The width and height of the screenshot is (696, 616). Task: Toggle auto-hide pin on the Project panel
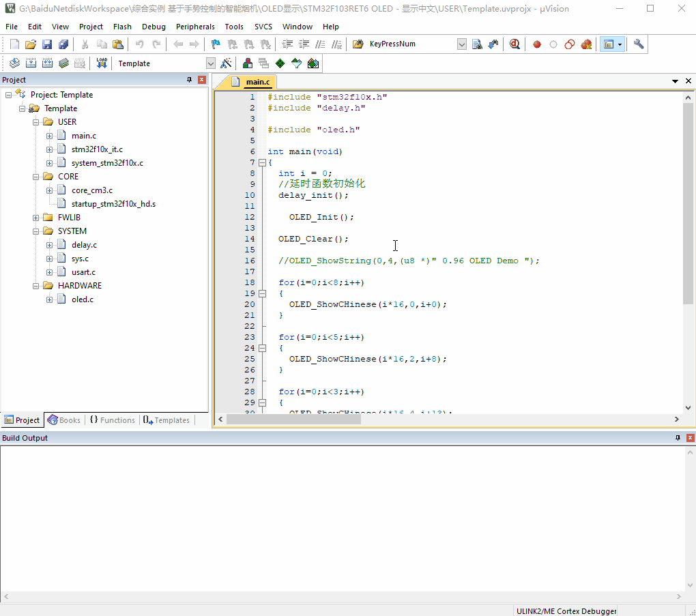tap(190, 80)
